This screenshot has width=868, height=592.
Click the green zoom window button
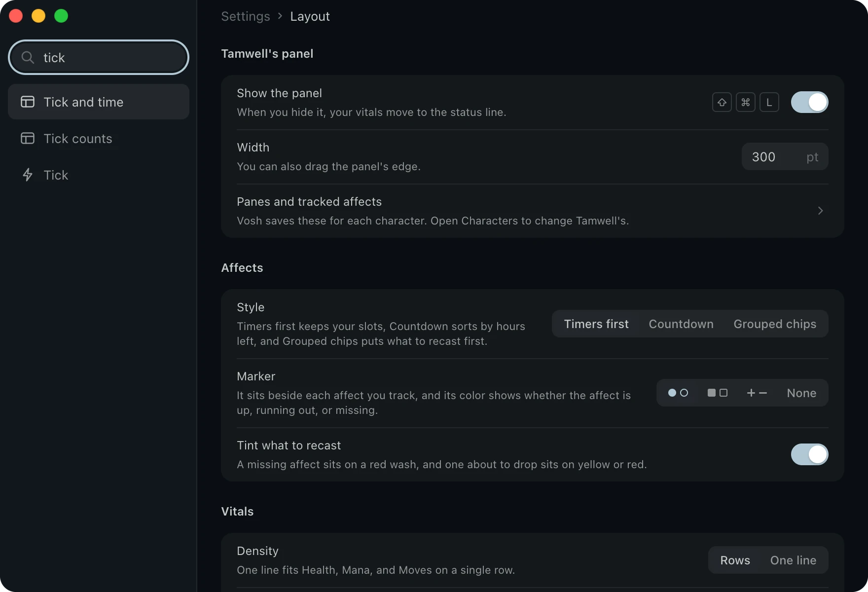[61, 16]
